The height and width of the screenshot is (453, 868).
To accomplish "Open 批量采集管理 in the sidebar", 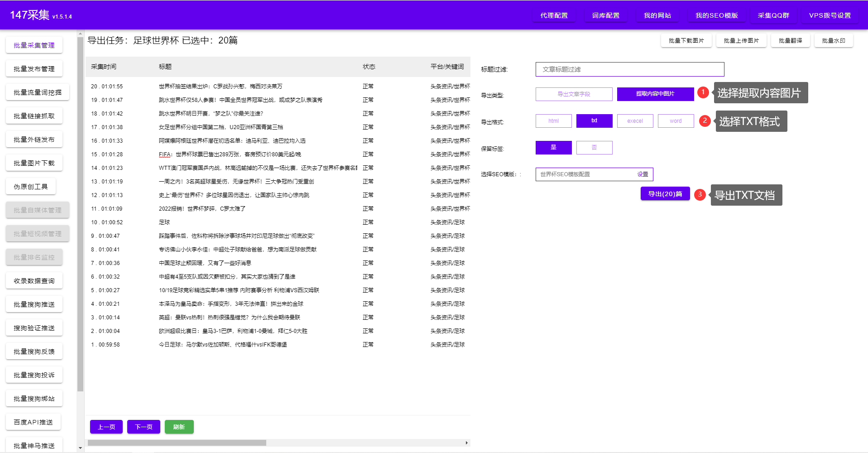I will (x=34, y=45).
